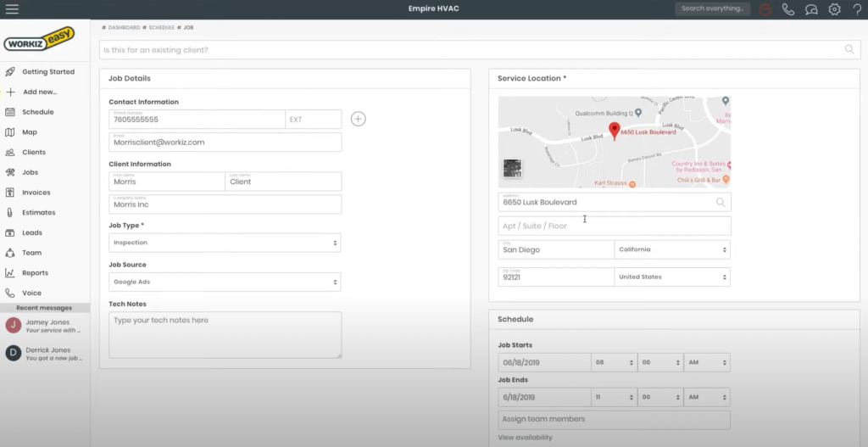
Task: Click the help question mark icon
Action: click(858, 9)
